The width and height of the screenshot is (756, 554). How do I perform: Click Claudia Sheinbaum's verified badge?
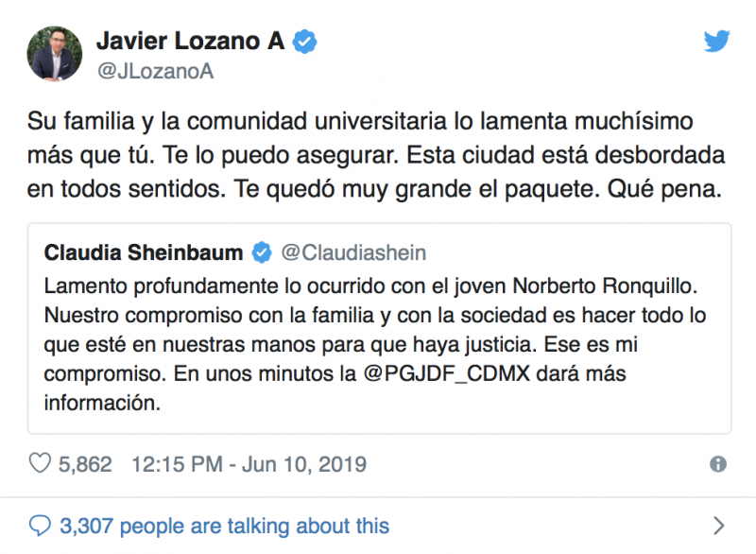(262, 252)
